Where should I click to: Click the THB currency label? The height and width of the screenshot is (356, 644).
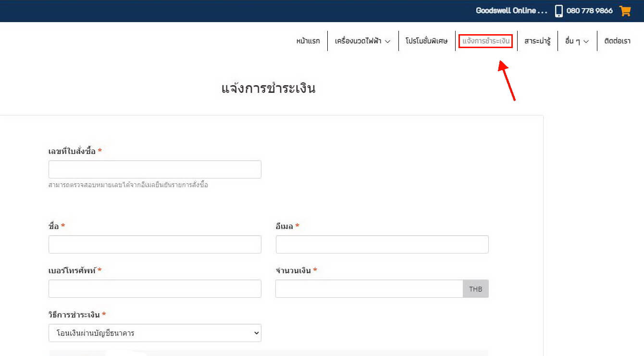coord(475,289)
